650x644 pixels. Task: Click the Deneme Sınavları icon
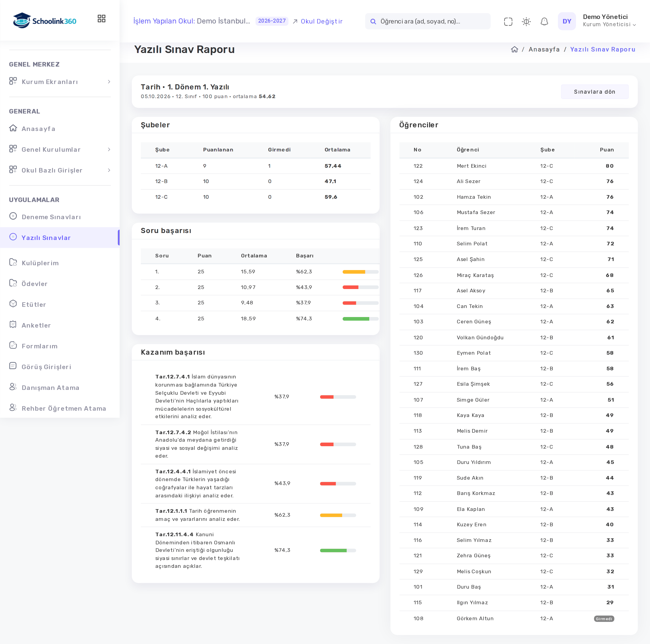13,216
